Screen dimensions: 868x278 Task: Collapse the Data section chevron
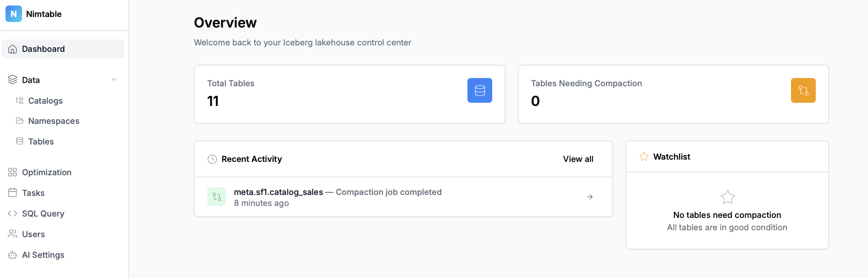114,80
